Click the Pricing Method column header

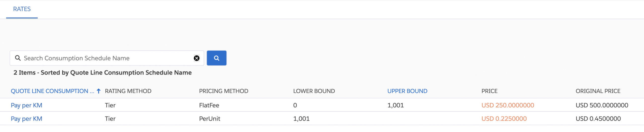click(x=224, y=91)
